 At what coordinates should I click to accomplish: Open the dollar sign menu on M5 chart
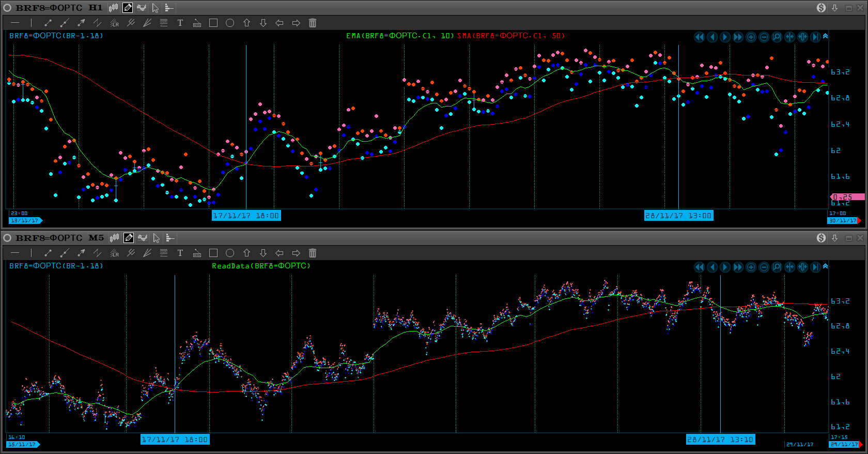[821, 238]
